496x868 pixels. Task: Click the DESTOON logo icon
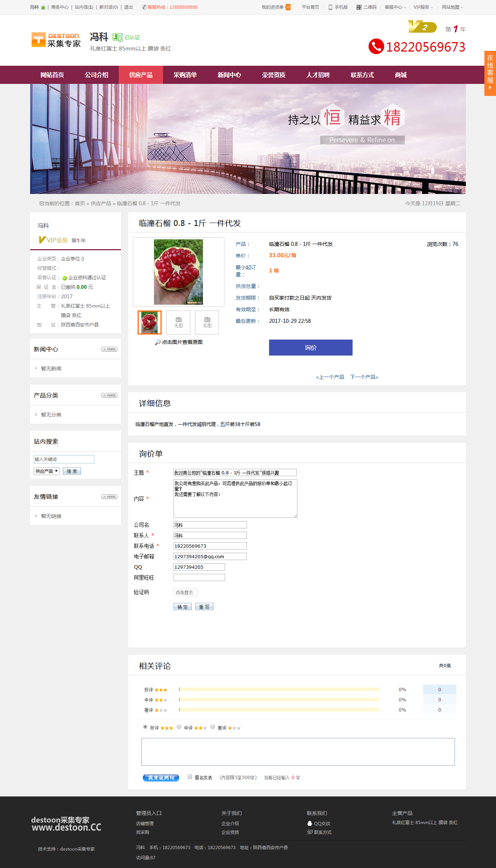38,40
